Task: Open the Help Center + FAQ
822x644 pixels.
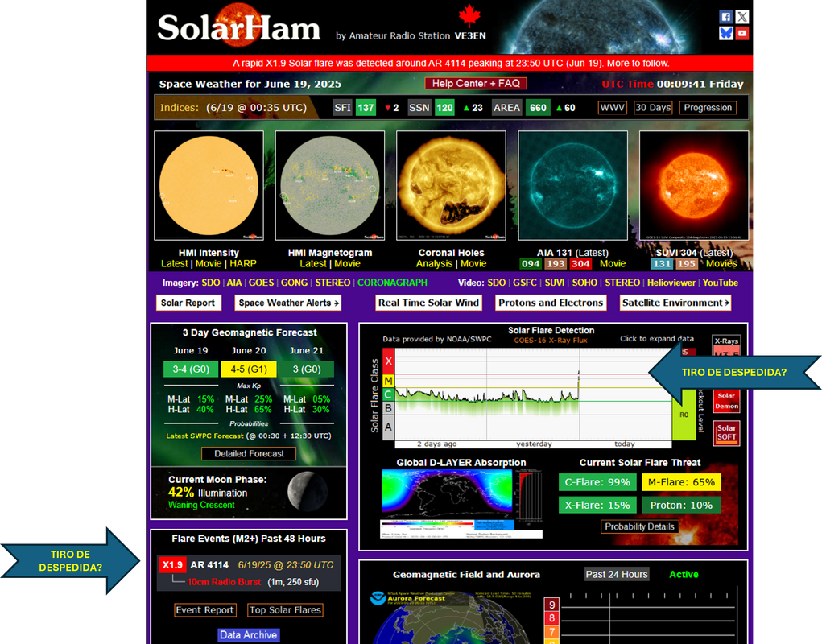Action: click(476, 84)
